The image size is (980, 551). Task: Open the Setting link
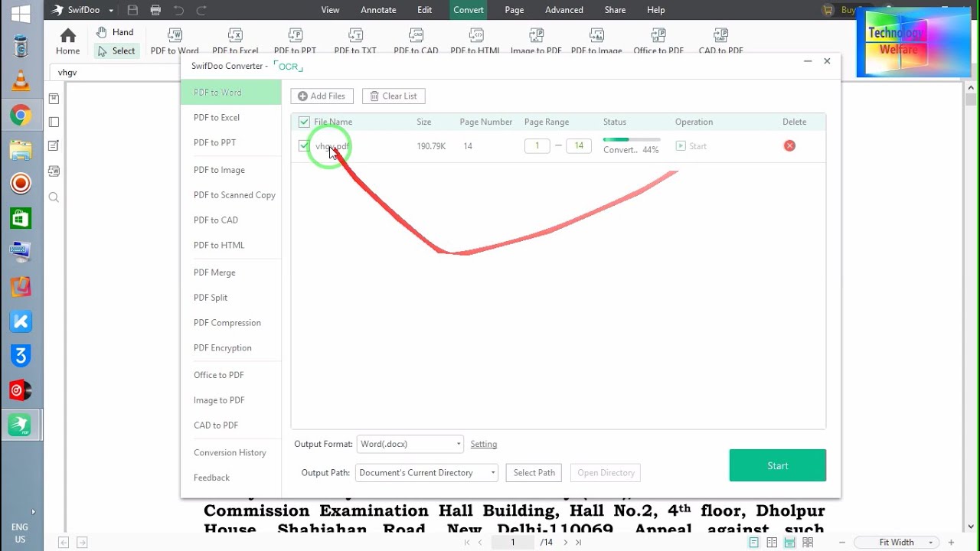tap(484, 444)
